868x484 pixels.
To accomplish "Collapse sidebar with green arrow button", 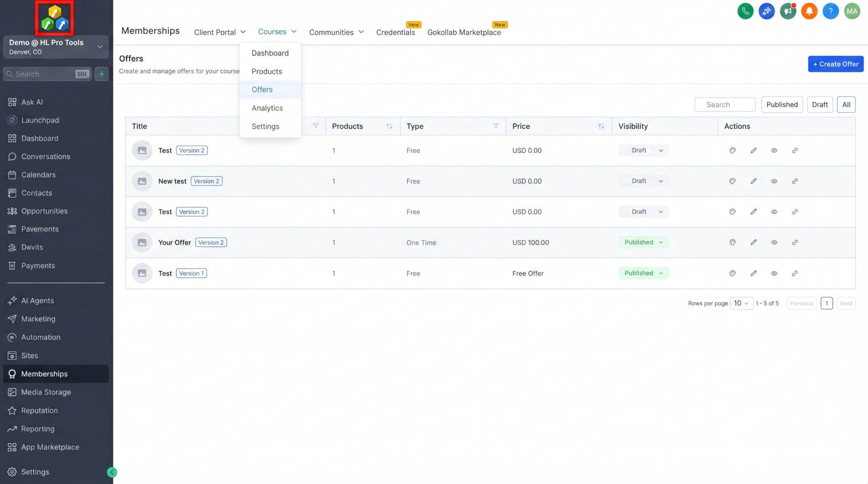I will [x=112, y=472].
